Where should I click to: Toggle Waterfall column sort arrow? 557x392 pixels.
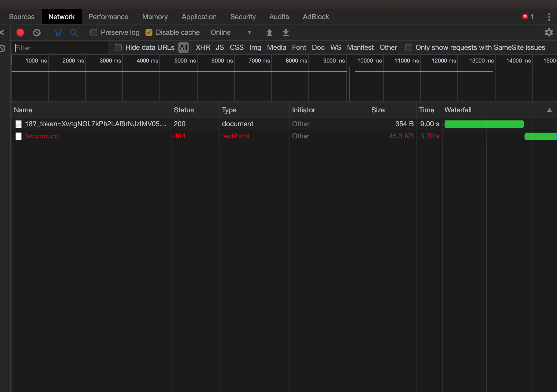click(549, 110)
